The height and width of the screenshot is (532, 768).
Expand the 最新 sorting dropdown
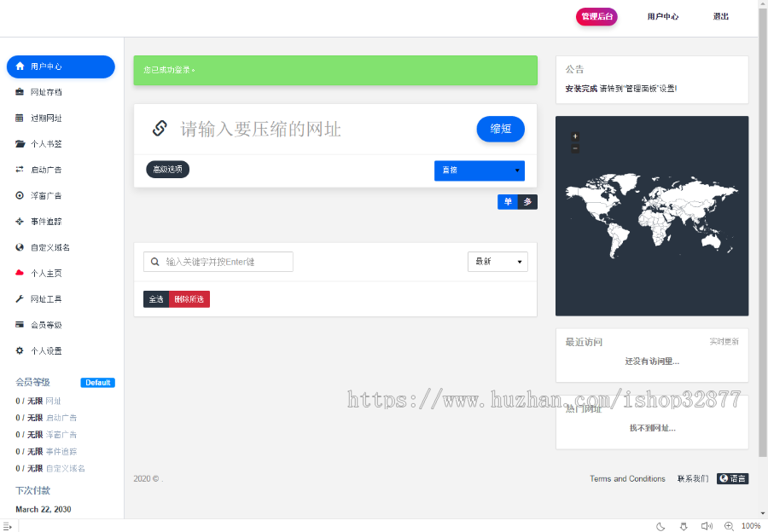tap(497, 262)
